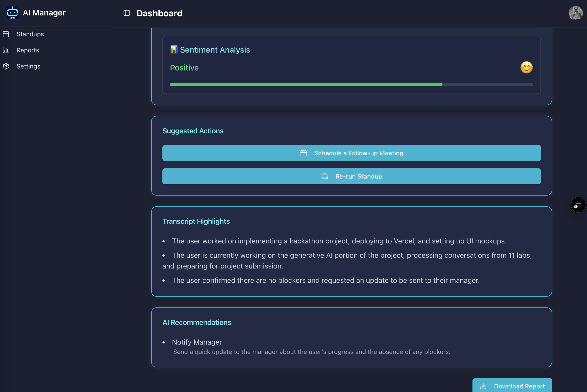This screenshot has width=587, height=392.
Task: Open the Reports menu item
Action: click(x=28, y=50)
